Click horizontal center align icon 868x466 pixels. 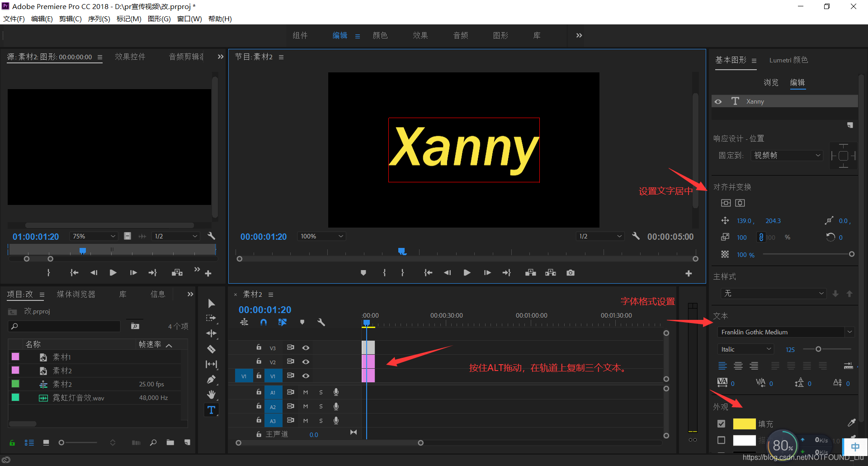(x=740, y=203)
